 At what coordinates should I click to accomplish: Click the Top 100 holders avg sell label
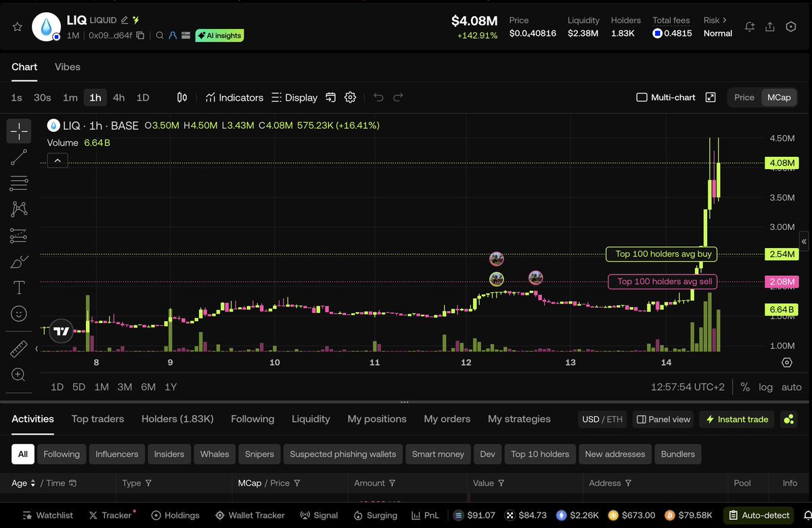664,281
